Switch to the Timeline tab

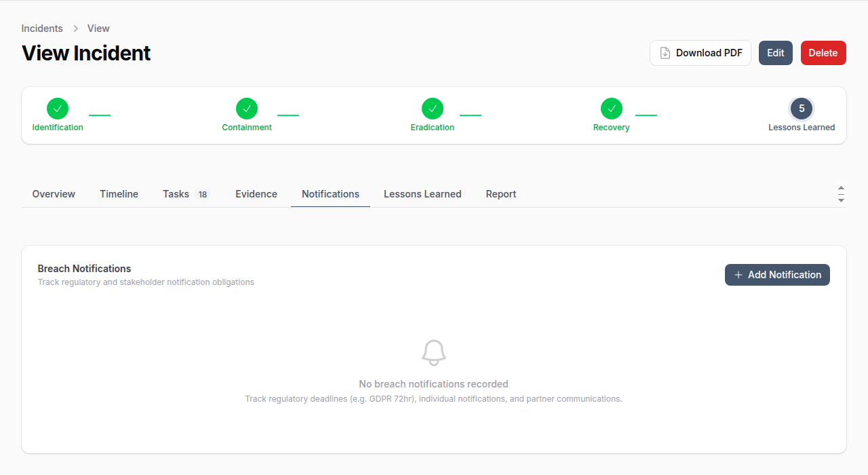pos(119,194)
